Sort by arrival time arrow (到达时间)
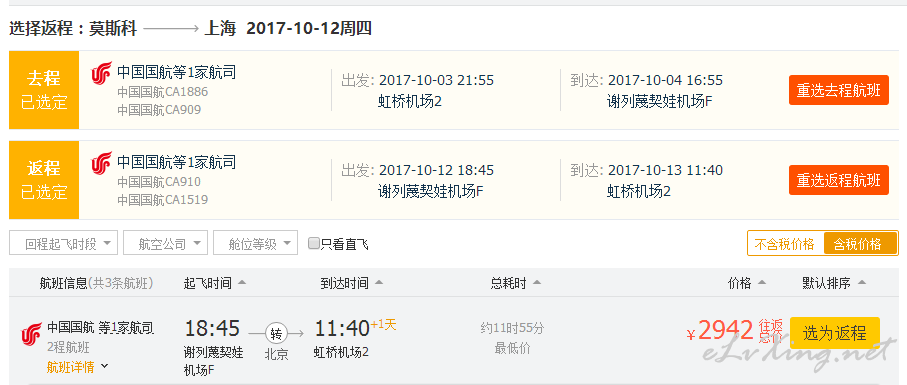Image resolution: width=907 pixels, height=385 pixels. pyautogui.click(x=379, y=283)
